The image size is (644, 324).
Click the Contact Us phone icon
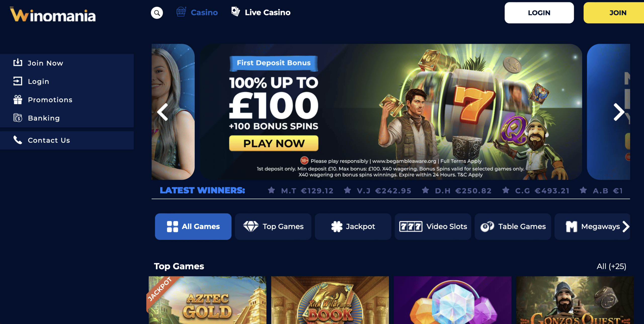[18, 140]
